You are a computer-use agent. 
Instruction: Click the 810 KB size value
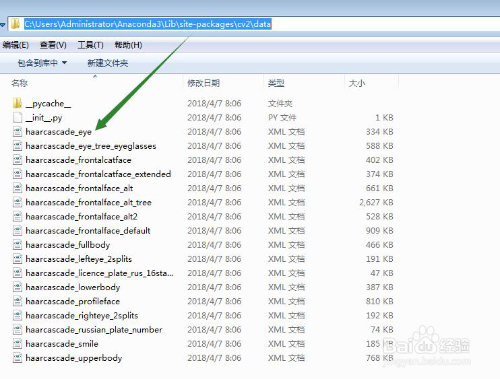(x=380, y=301)
